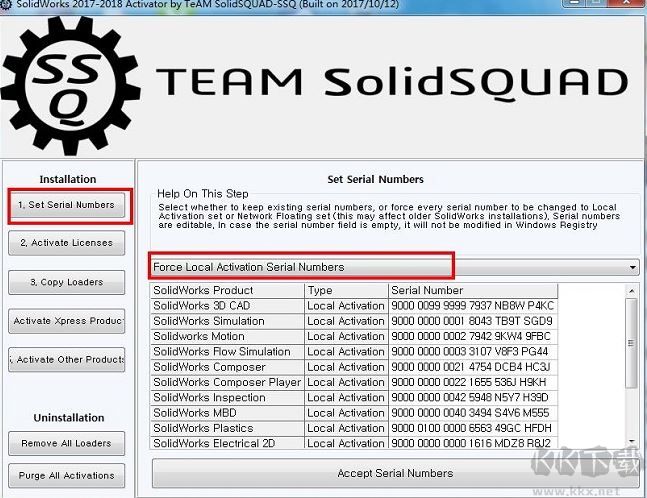Edit serial number 9000 0099 9999 7937 NB8W P4KC

point(473,306)
